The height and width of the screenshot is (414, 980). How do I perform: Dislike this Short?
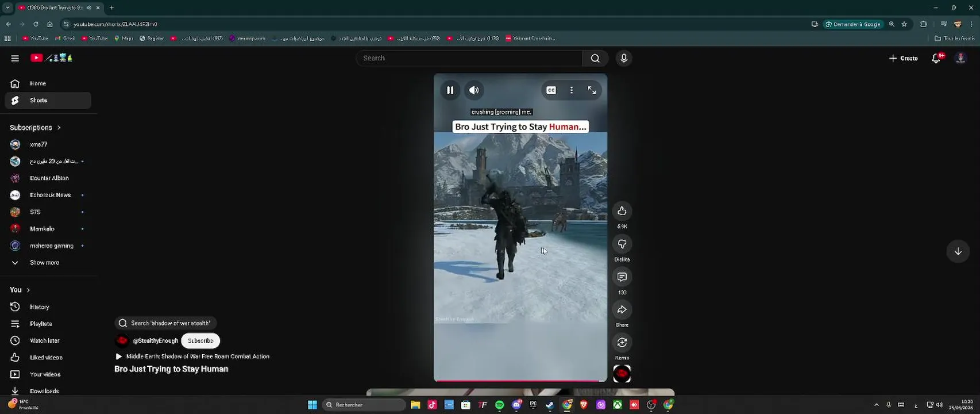click(622, 244)
